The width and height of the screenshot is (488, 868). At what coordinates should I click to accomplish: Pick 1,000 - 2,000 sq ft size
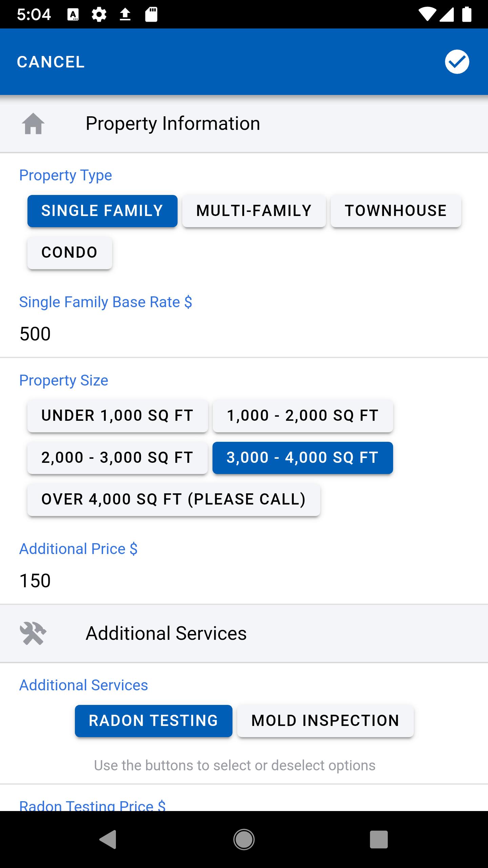(x=303, y=416)
